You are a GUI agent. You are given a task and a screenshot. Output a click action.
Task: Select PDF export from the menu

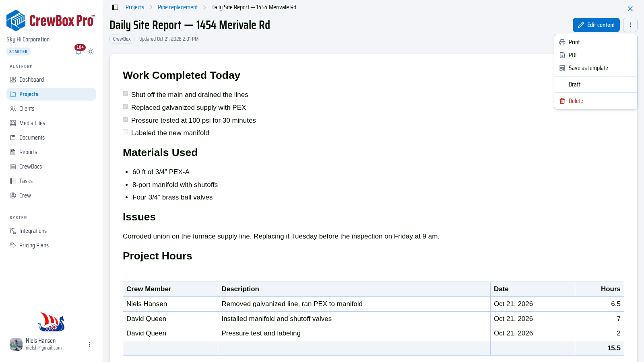click(596, 55)
